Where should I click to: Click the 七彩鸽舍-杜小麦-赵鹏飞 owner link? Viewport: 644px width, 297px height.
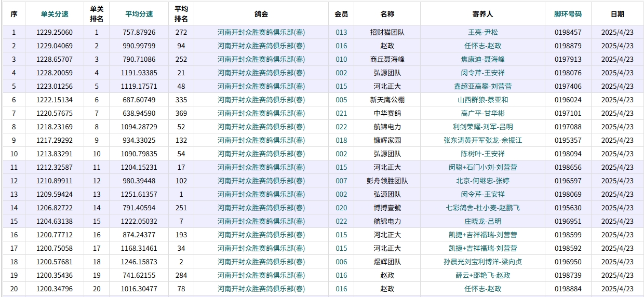tap(482, 208)
